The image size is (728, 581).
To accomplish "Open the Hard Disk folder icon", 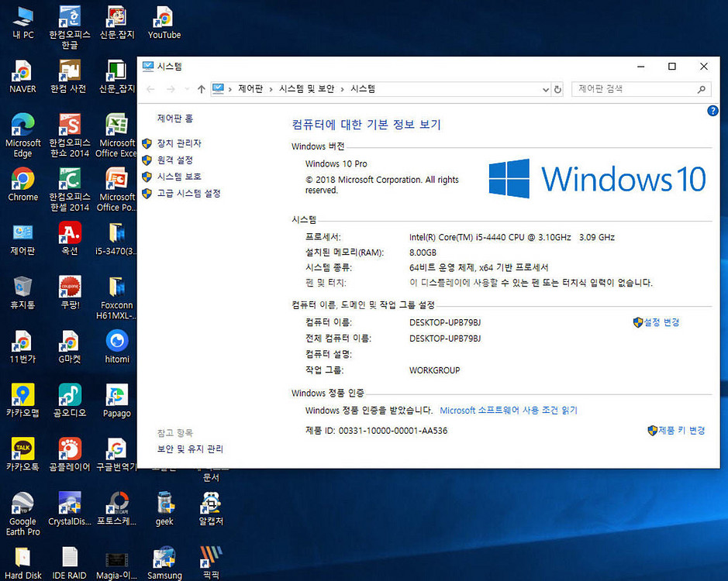I will click(x=22, y=563).
